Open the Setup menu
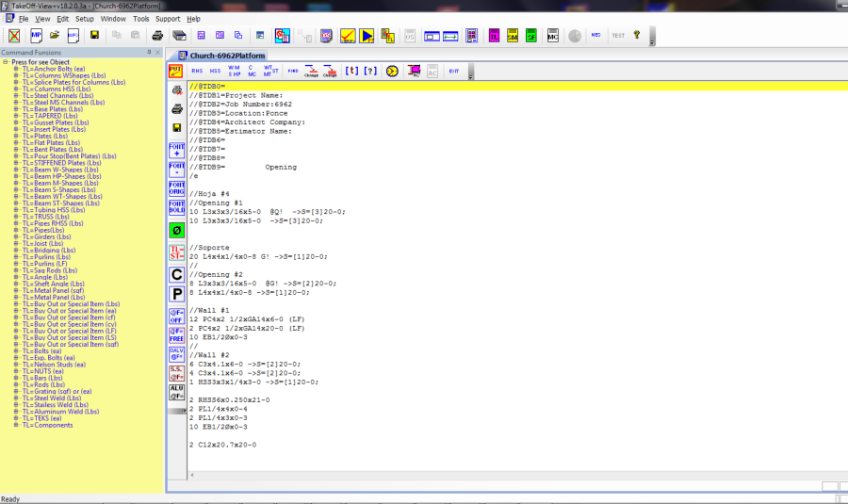 tap(85, 19)
